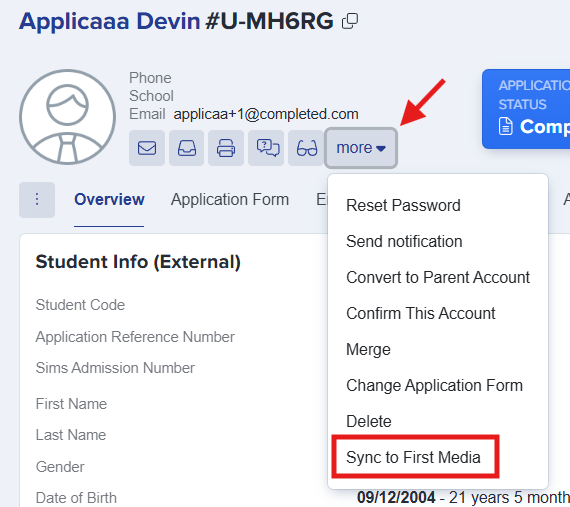The height and width of the screenshot is (507, 570).
Task: Click the Gender label
Action: point(60,467)
